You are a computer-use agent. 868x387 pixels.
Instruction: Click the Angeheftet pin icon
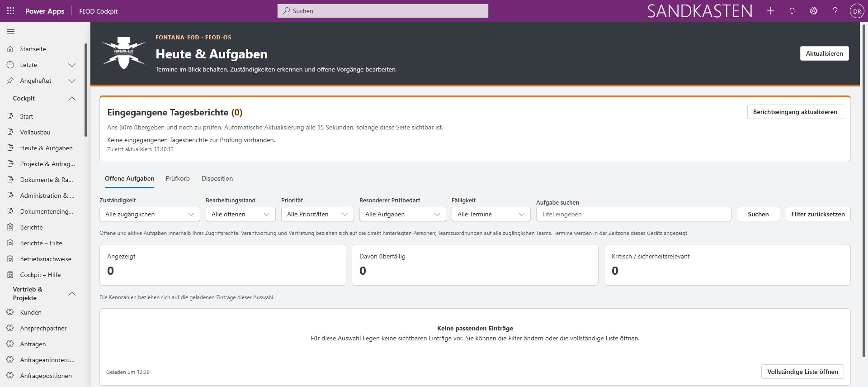click(x=10, y=81)
